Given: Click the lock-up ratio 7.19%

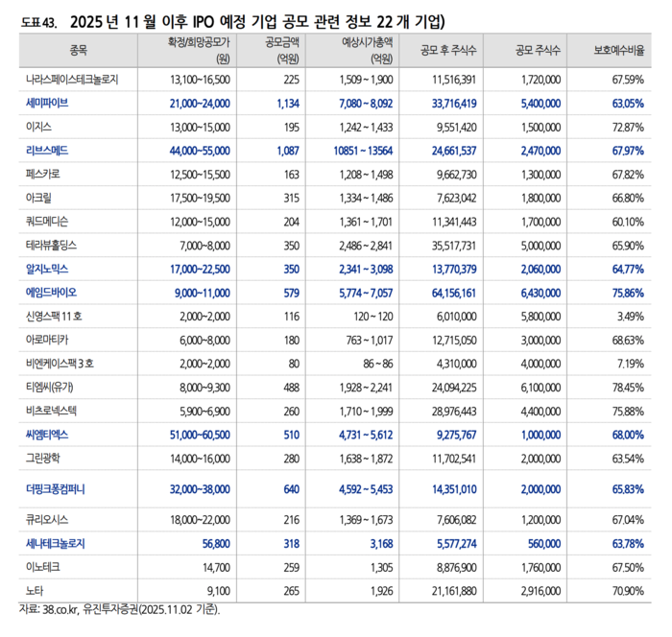Looking at the screenshot, I should click(x=631, y=364).
